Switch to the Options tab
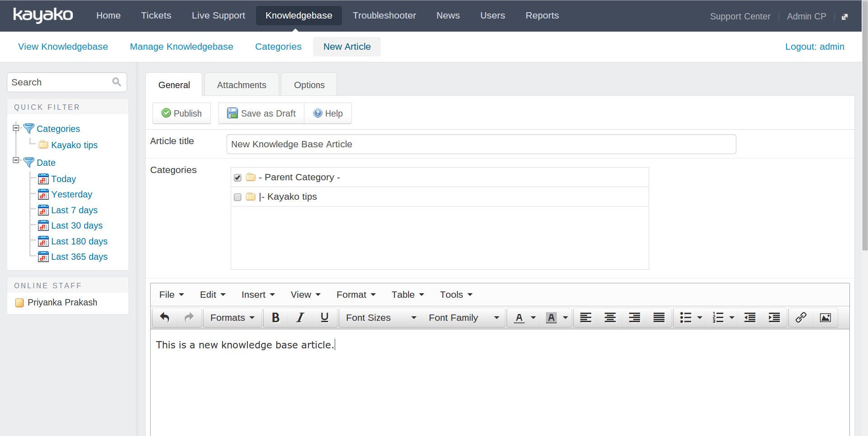 pyautogui.click(x=309, y=85)
